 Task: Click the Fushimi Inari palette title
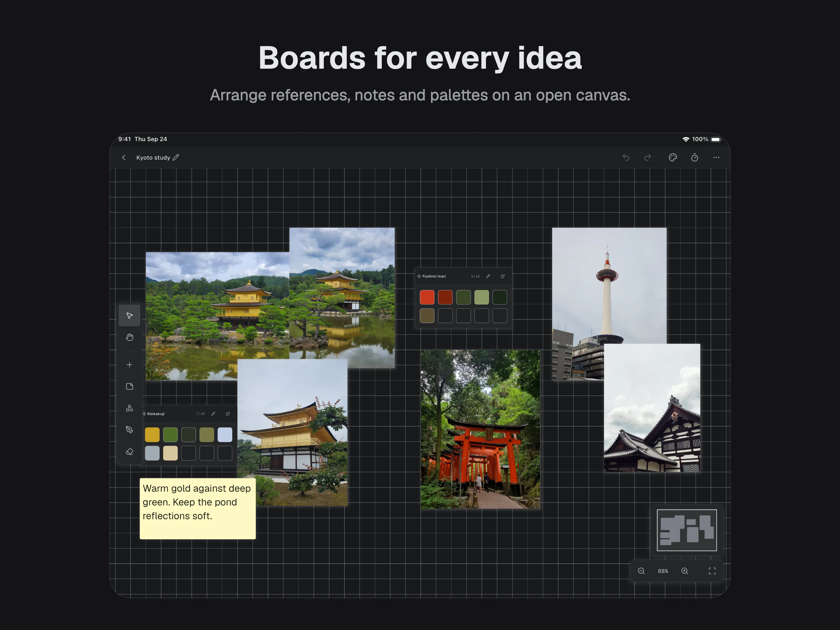pyautogui.click(x=434, y=277)
